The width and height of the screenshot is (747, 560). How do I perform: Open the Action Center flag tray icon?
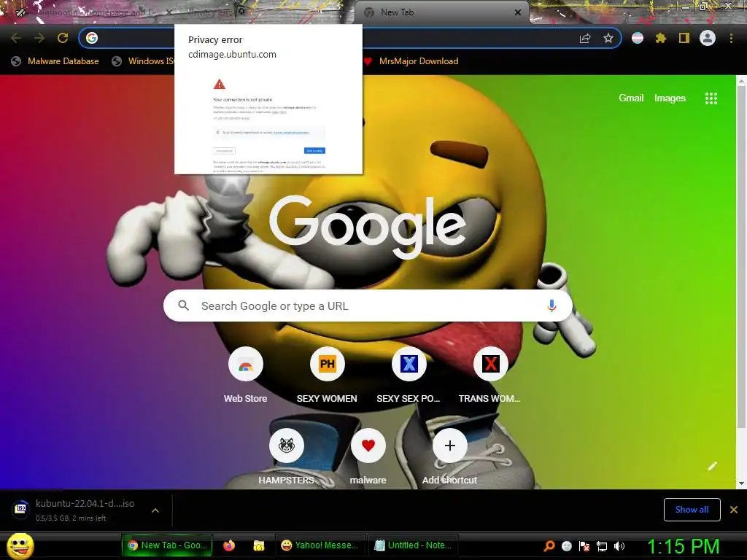[x=584, y=546]
